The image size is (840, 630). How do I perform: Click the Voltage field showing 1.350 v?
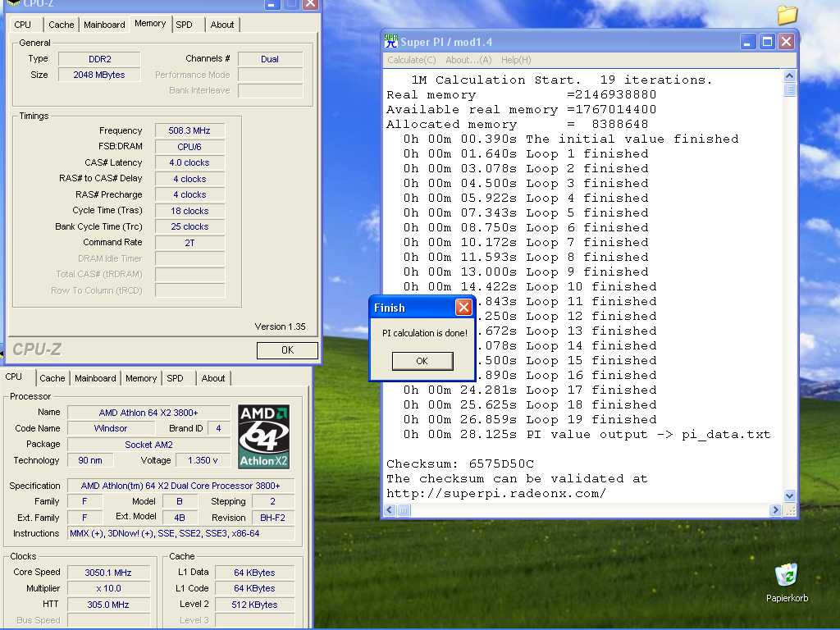[203, 460]
